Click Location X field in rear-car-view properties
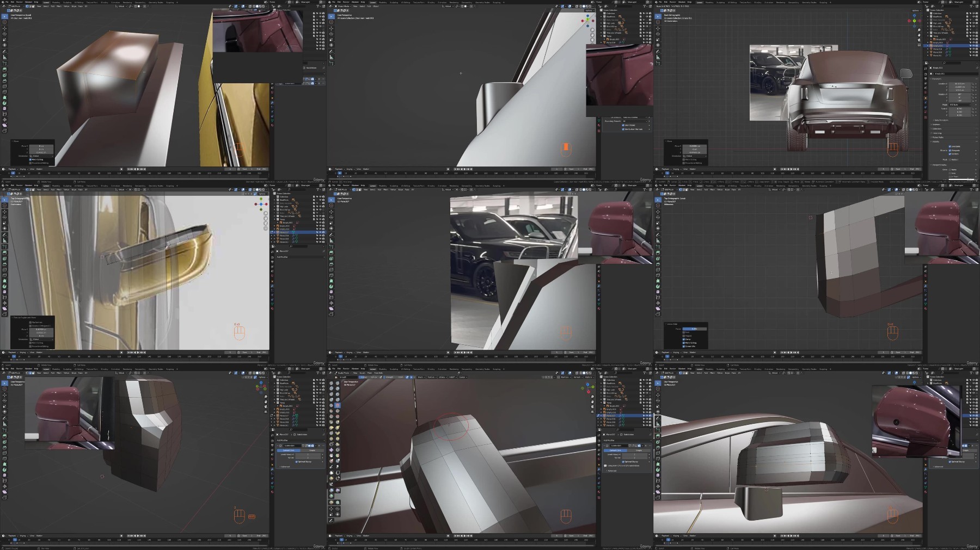This screenshot has width=980, height=550. 960,84
